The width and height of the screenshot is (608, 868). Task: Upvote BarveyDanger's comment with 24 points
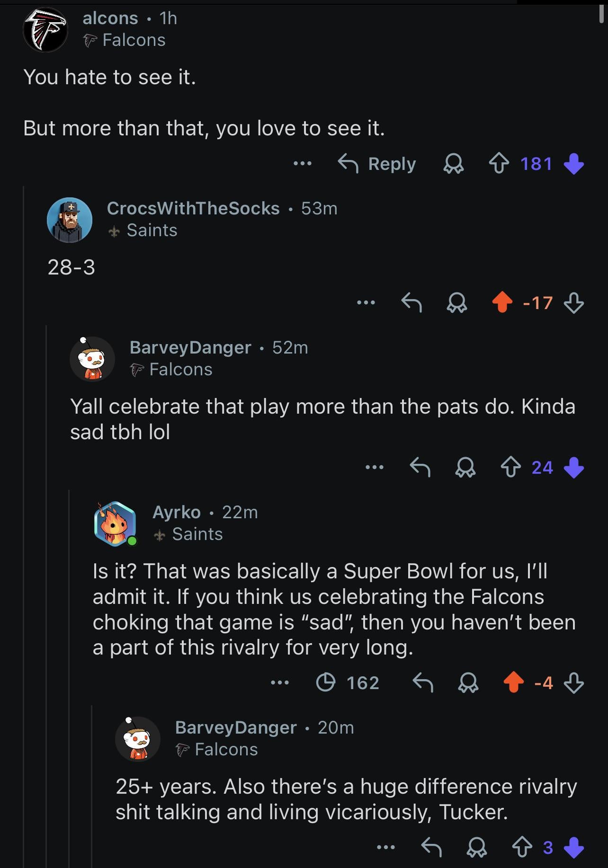[x=510, y=468]
